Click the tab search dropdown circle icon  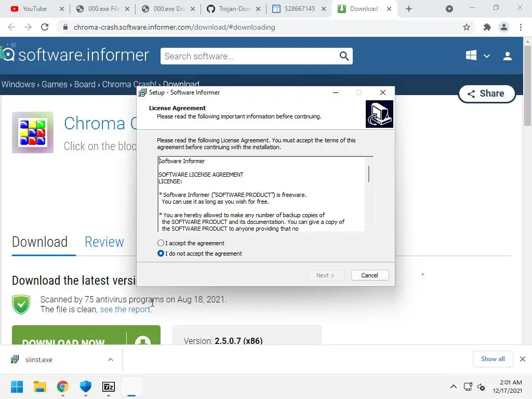449,9
